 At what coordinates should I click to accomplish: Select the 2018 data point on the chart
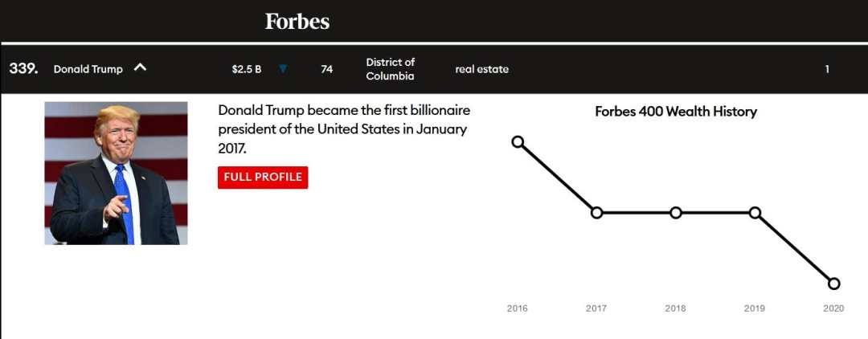(676, 213)
